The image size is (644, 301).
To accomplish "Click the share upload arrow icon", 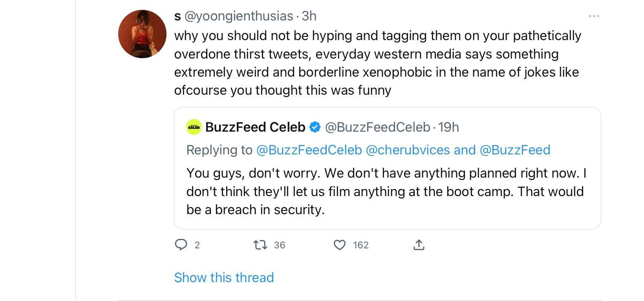I will (419, 245).
